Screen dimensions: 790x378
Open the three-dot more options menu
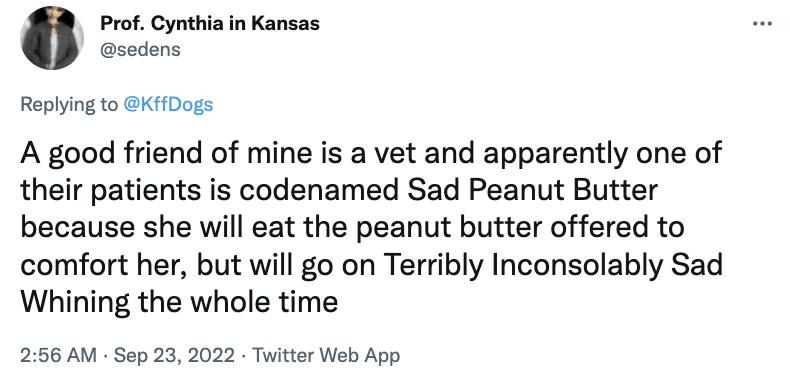click(762, 23)
